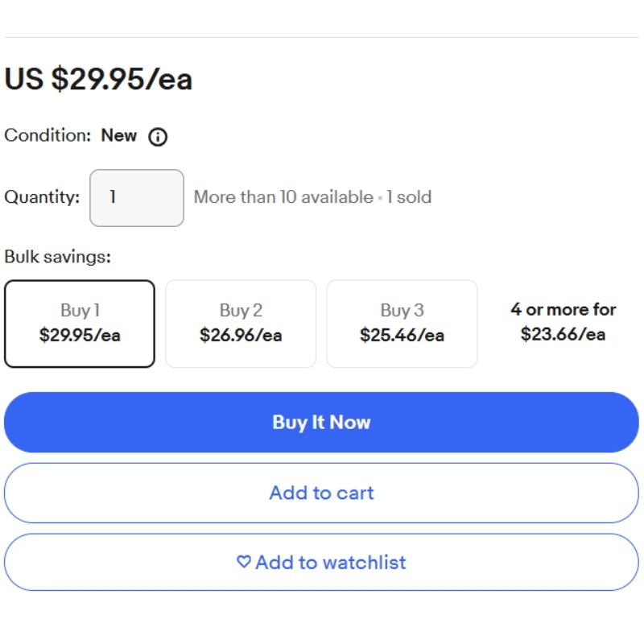This screenshot has height=644, width=644.
Task: Click the 4 or more for $23.66/ea offer
Action: [563, 322]
